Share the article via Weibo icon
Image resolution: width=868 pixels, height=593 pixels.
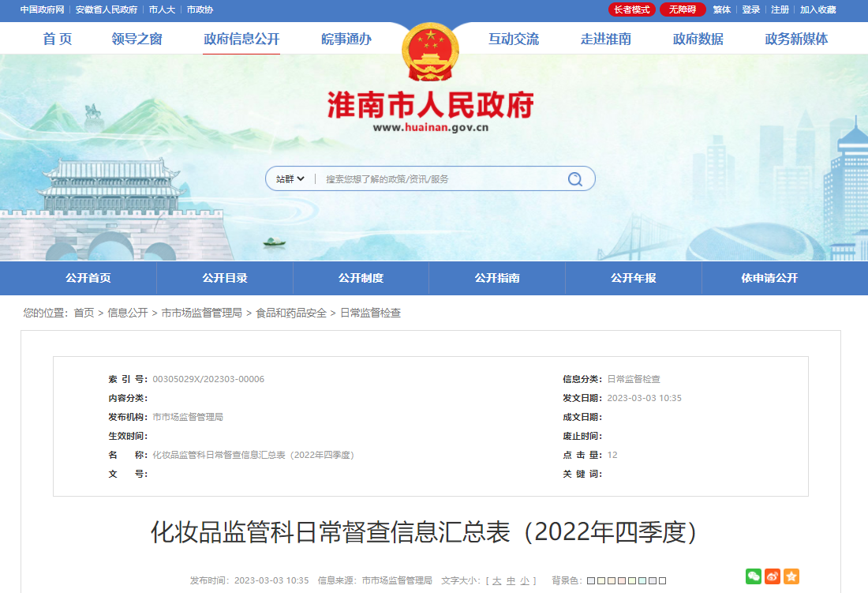[x=773, y=576]
